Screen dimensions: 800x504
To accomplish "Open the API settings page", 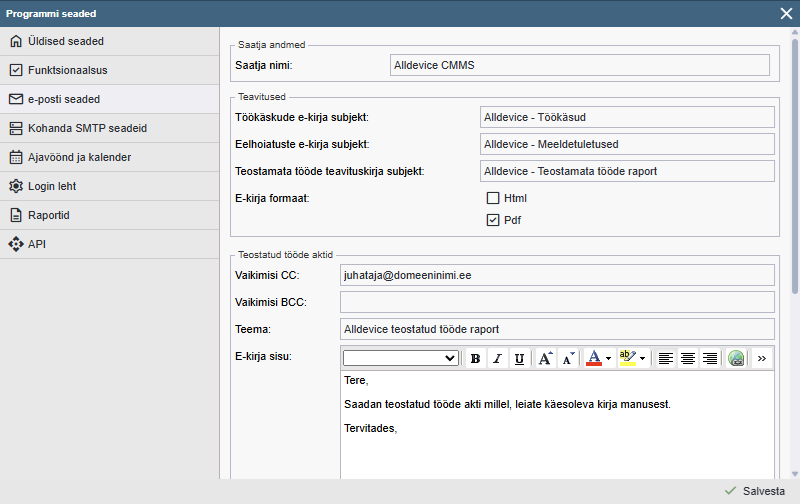I will pyautogui.click(x=110, y=245).
